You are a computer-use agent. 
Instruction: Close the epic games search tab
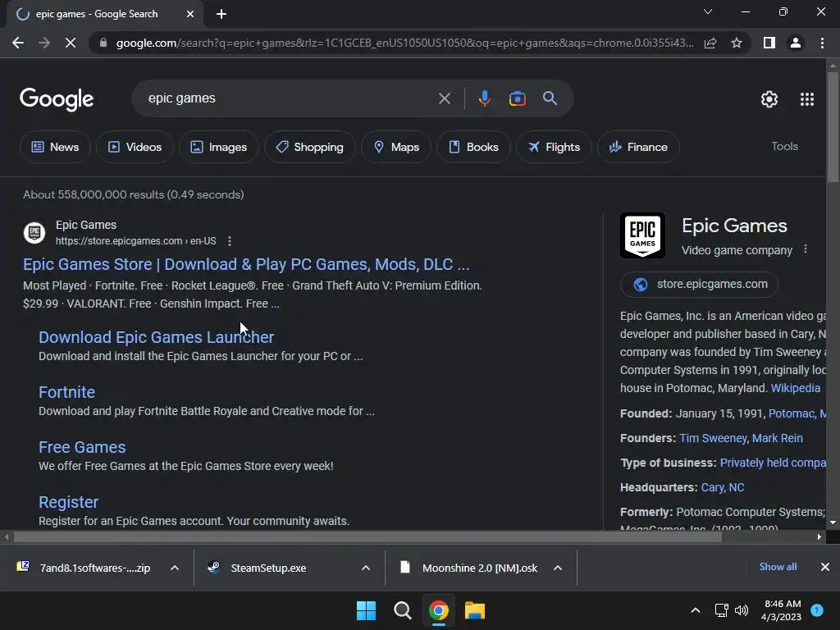(x=190, y=14)
